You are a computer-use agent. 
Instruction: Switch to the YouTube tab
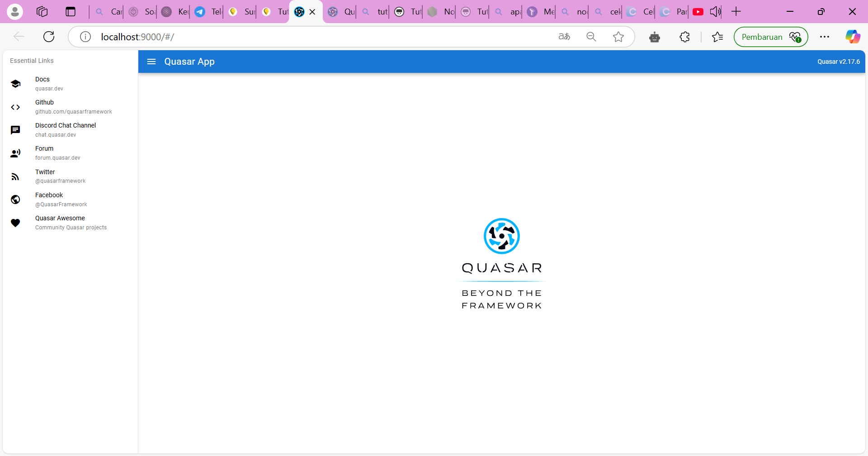pyautogui.click(x=698, y=12)
